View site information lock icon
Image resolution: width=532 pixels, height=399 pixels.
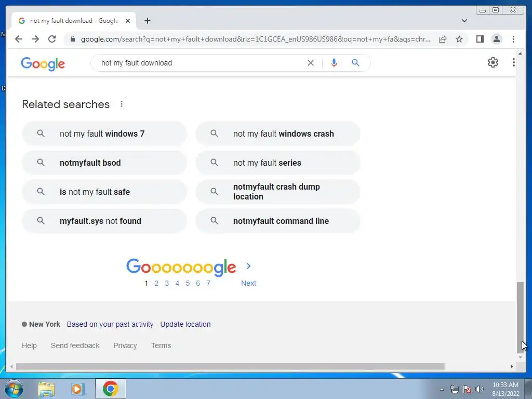pos(72,39)
